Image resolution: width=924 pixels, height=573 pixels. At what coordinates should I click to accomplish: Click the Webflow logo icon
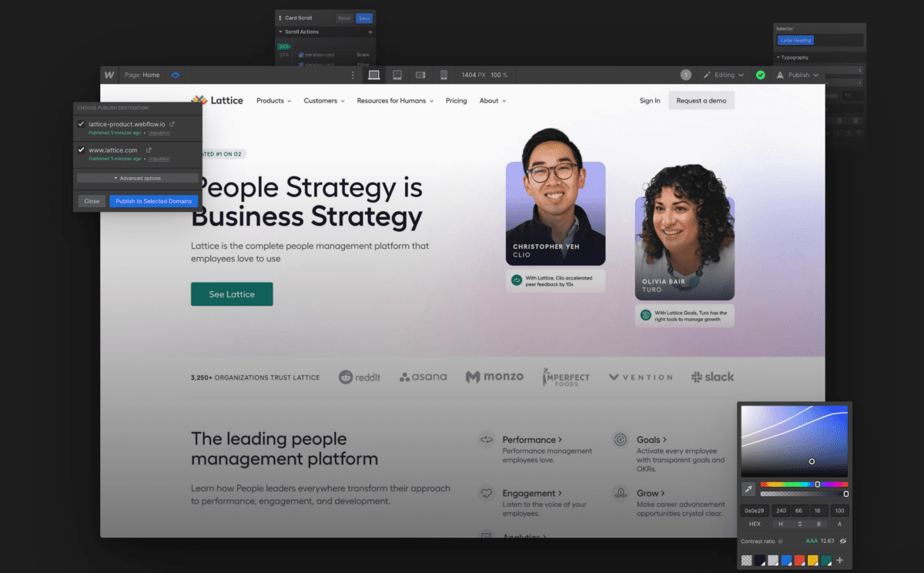click(109, 75)
